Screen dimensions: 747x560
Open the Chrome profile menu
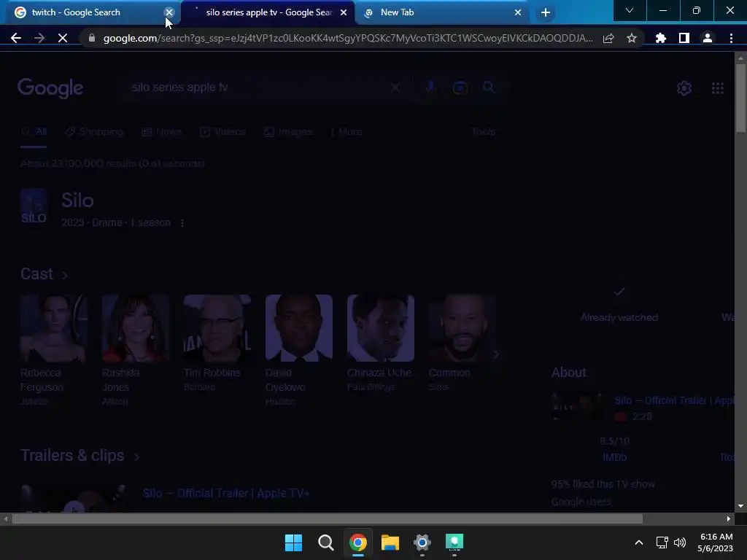pos(708,38)
